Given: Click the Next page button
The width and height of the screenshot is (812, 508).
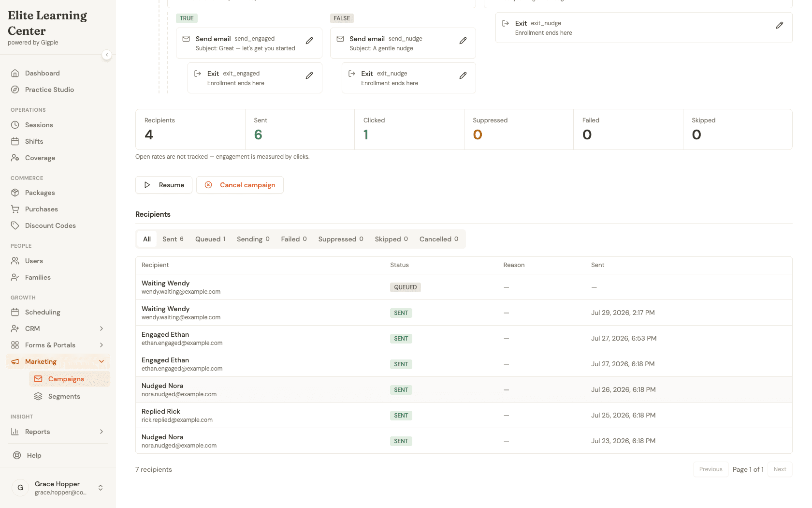Looking at the screenshot, I should pyautogui.click(x=780, y=469).
